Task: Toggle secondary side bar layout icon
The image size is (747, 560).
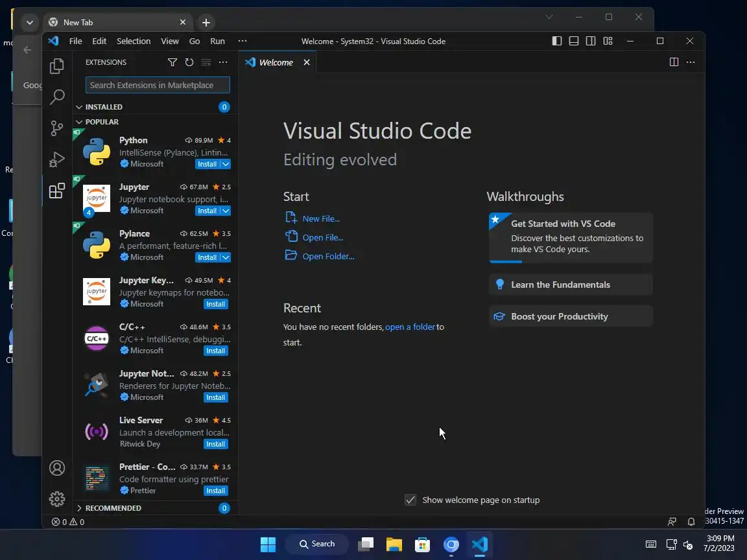Action: pyautogui.click(x=591, y=41)
